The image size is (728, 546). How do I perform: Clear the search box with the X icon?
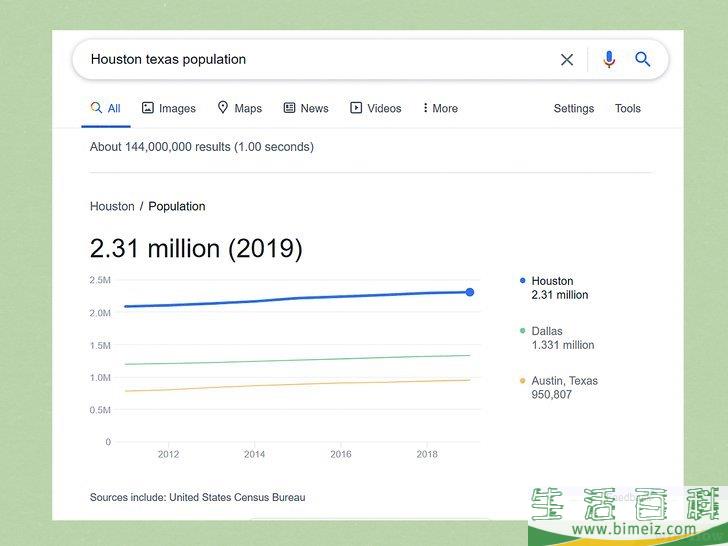(566, 59)
